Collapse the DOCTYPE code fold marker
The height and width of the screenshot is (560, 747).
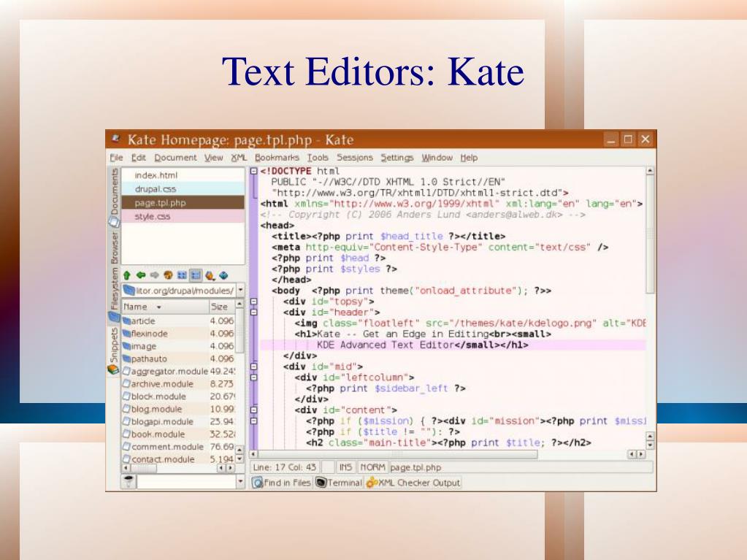coord(254,171)
